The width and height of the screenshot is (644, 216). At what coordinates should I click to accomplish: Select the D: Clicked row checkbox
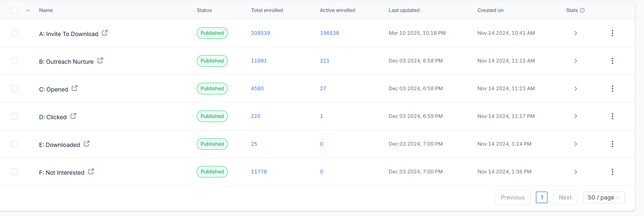click(x=14, y=116)
